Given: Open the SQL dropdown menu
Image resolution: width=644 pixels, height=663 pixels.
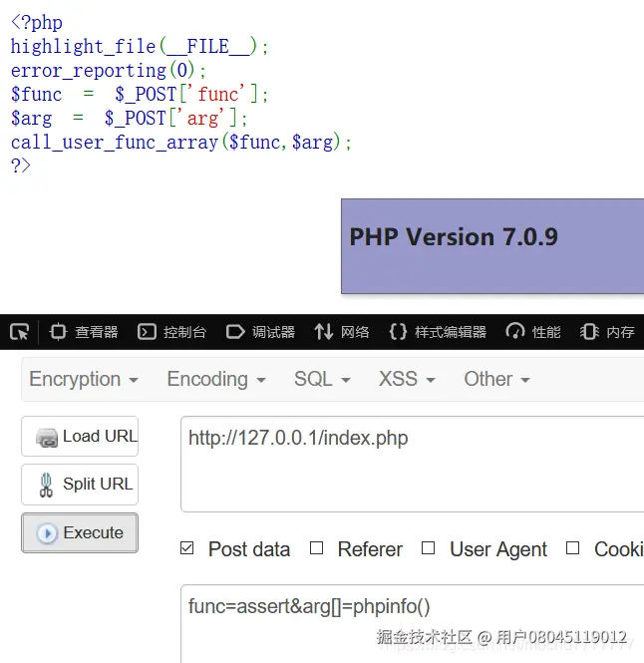Looking at the screenshot, I should [322, 379].
